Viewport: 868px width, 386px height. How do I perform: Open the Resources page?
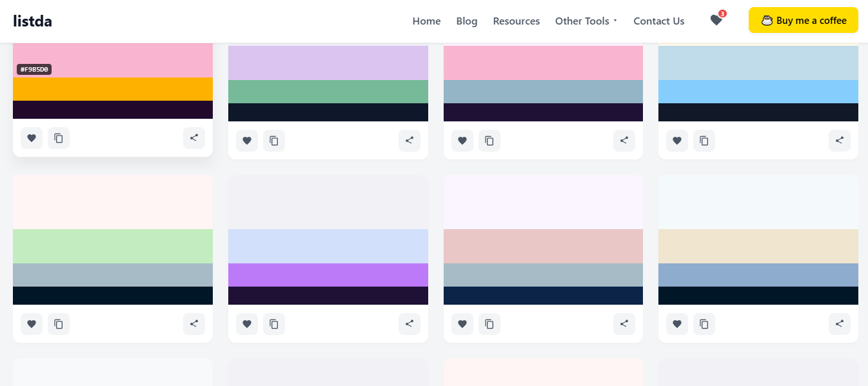[x=517, y=21]
